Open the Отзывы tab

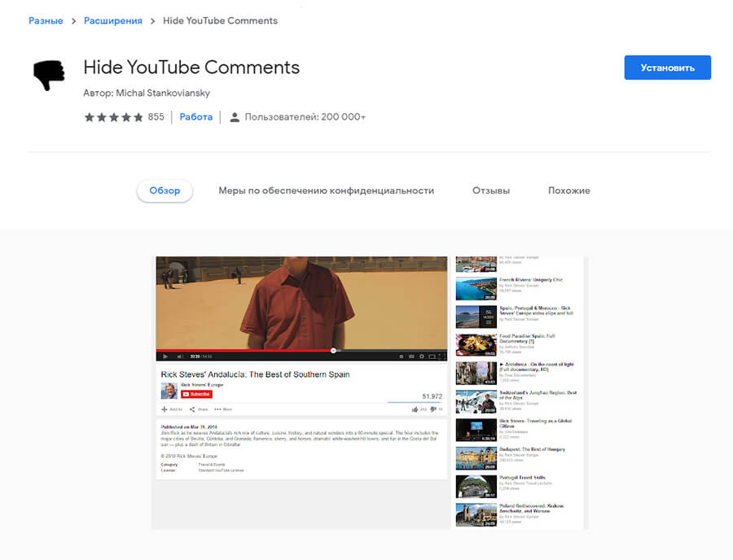pos(490,190)
